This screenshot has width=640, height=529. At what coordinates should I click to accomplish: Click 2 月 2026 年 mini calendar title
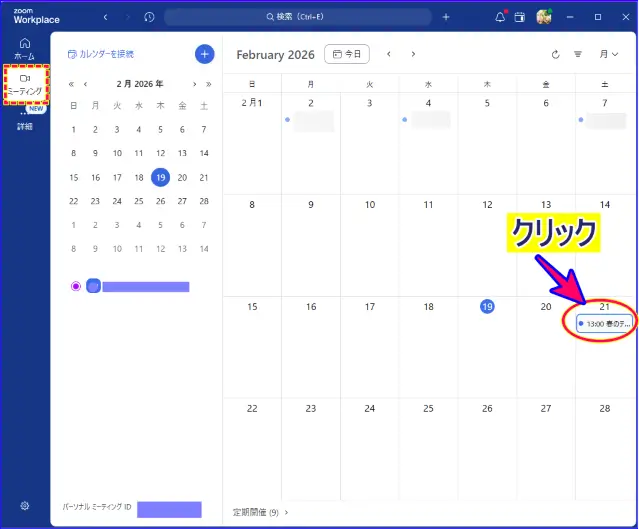coord(140,84)
